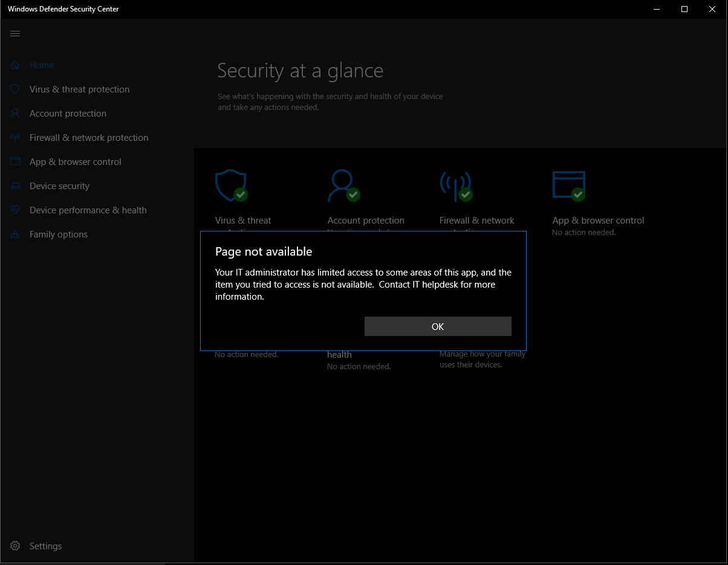Screen dimensions: 728x565
Task: Click the large Virus & threat shield tile icon
Action: (x=231, y=186)
